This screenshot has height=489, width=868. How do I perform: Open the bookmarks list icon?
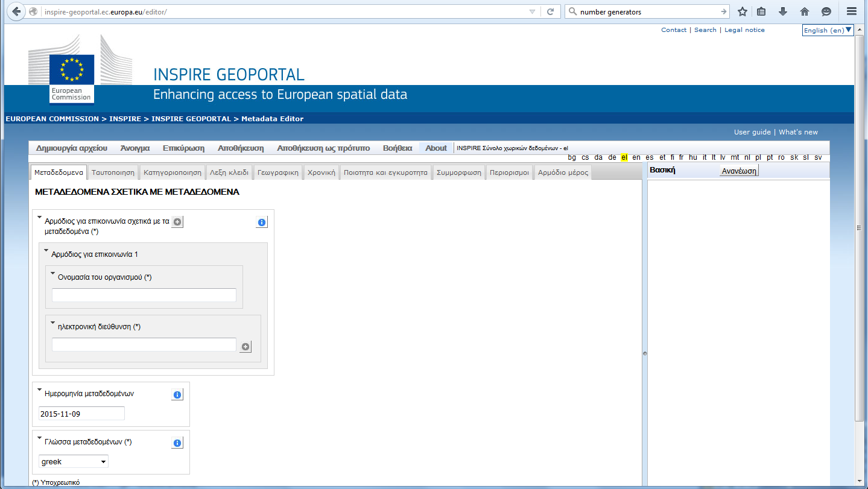tap(761, 11)
